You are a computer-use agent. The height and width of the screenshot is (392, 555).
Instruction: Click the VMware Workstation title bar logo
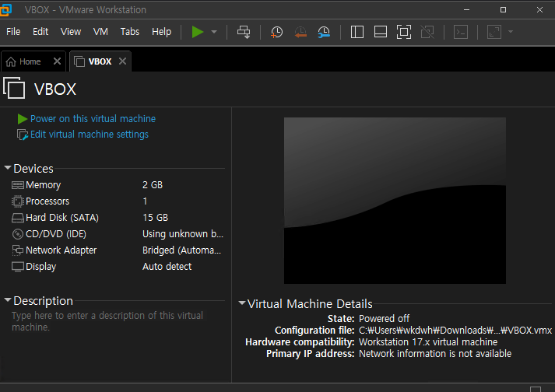tap(5, 9)
